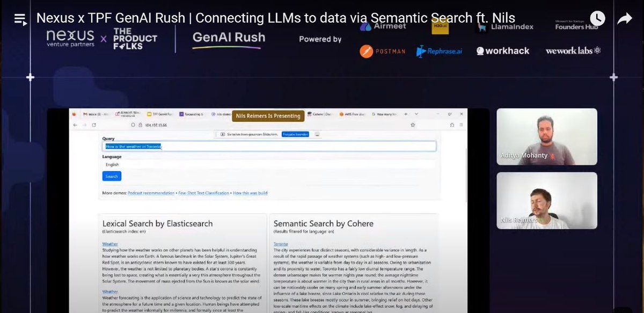The image size is (644, 313).
Task: Switch to the TPF GenAI Rush tab
Action: click(x=159, y=114)
